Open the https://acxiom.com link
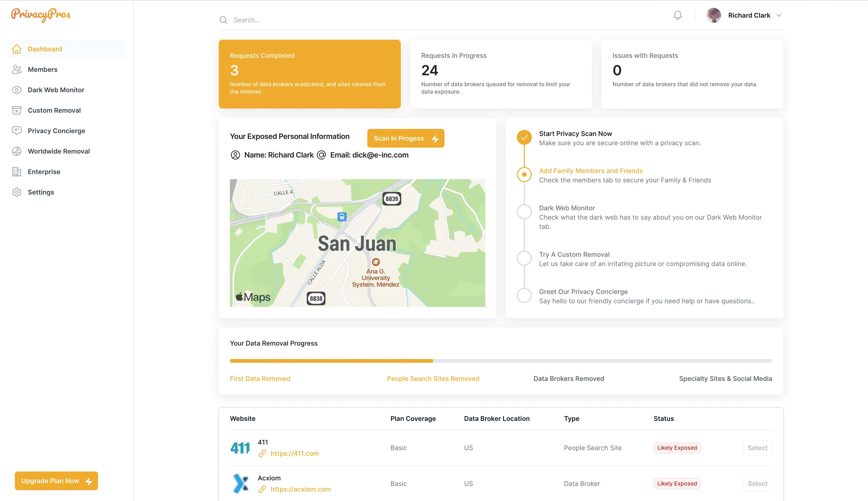The width and height of the screenshot is (868, 501). [x=301, y=489]
